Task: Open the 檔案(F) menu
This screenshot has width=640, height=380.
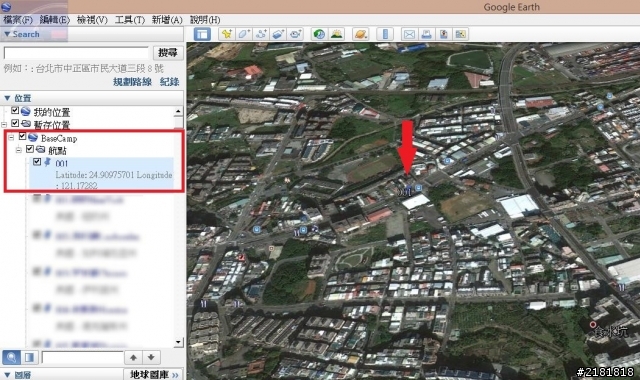Action: (18, 20)
